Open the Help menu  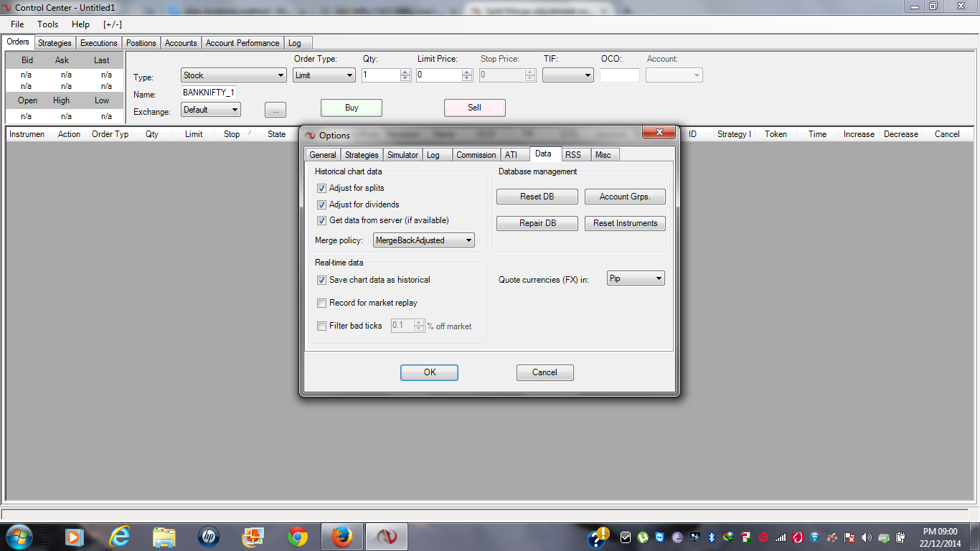pos(80,24)
